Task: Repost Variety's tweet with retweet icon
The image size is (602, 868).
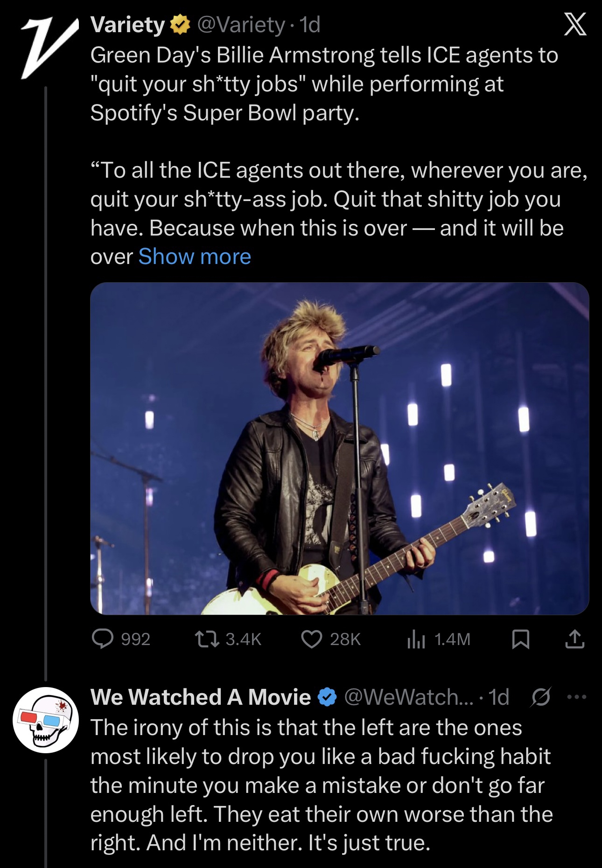Action: tap(207, 639)
